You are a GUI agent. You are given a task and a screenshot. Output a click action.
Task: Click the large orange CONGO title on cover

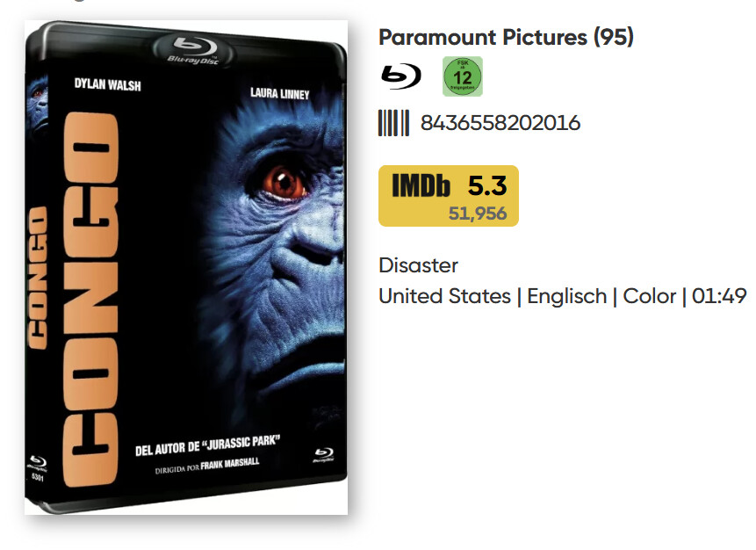[x=90, y=299]
